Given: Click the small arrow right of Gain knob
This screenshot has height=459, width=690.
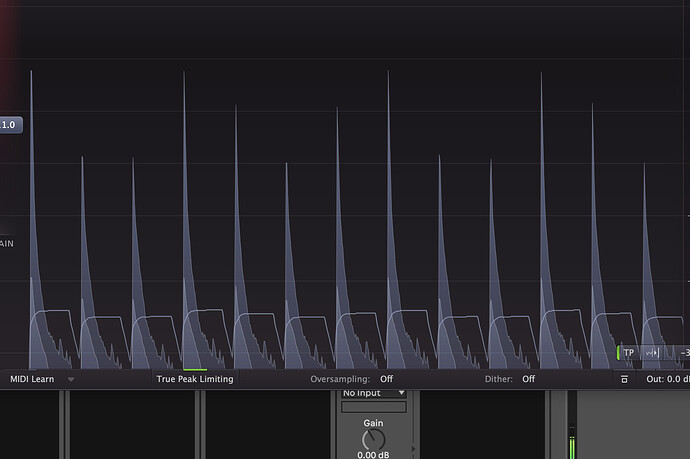Looking at the screenshot, I should coord(413,449).
